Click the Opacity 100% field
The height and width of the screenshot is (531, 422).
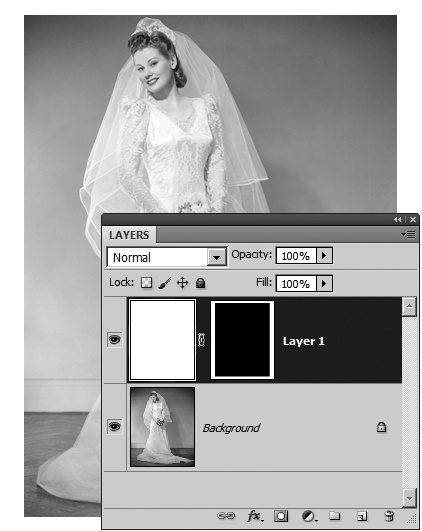296,255
